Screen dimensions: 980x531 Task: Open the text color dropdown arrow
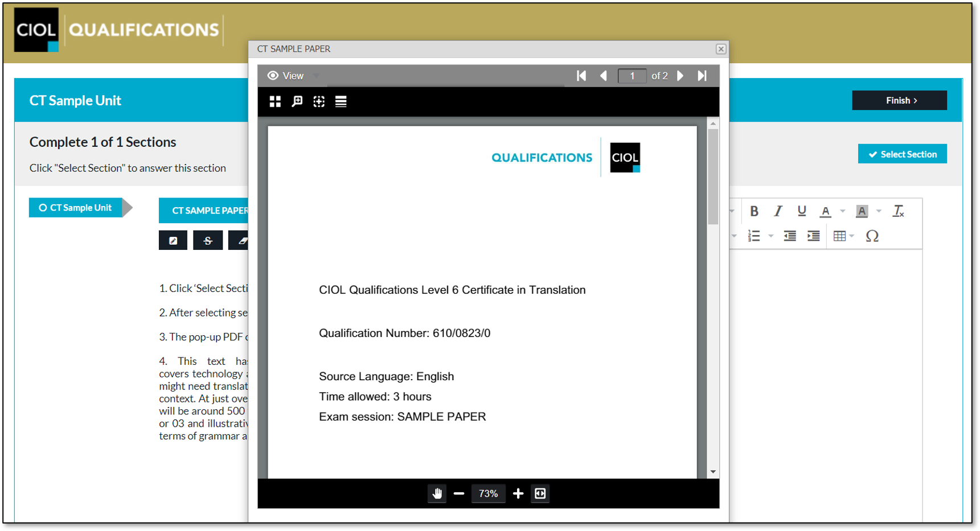843,211
